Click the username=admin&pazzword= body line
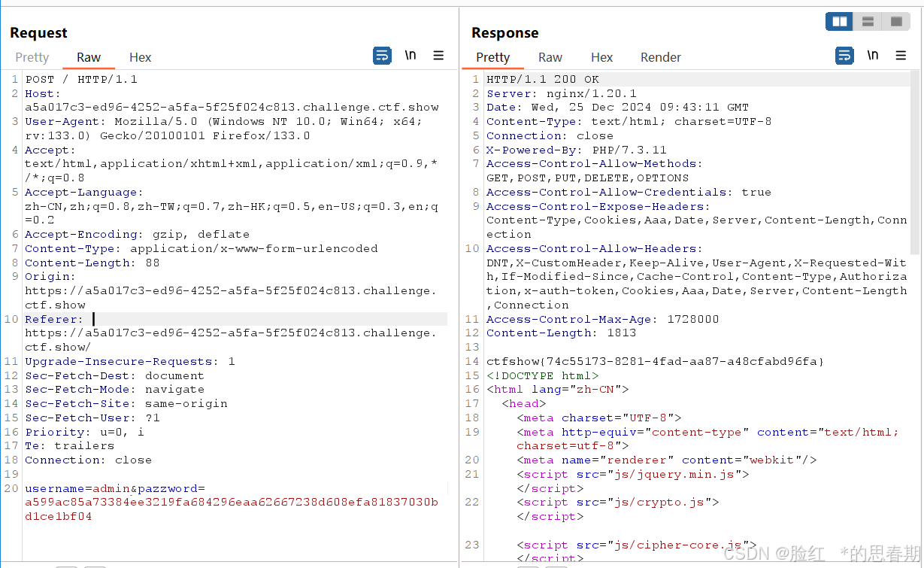 (x=115, y=488)
